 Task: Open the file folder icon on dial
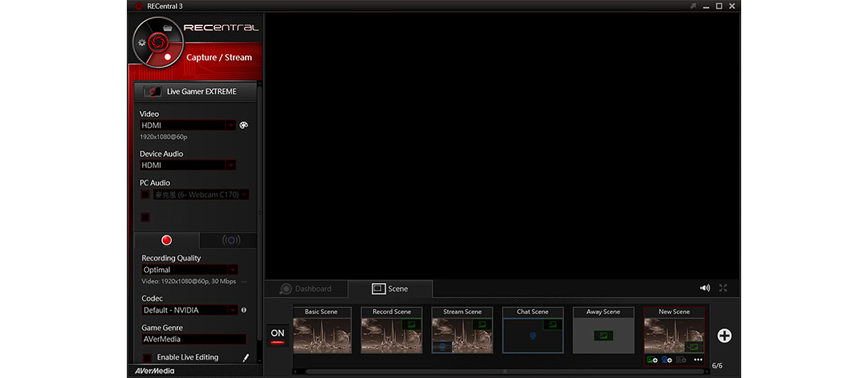(168, 27)
